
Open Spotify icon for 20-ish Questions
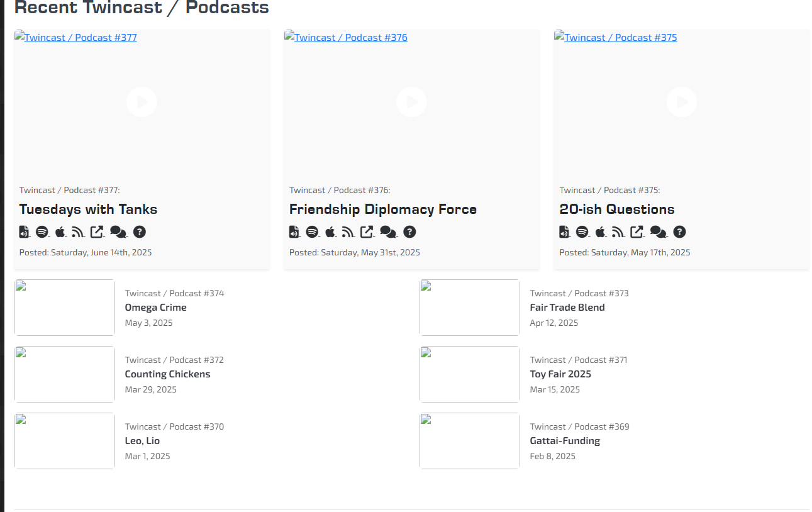click(x=582, y=232)
